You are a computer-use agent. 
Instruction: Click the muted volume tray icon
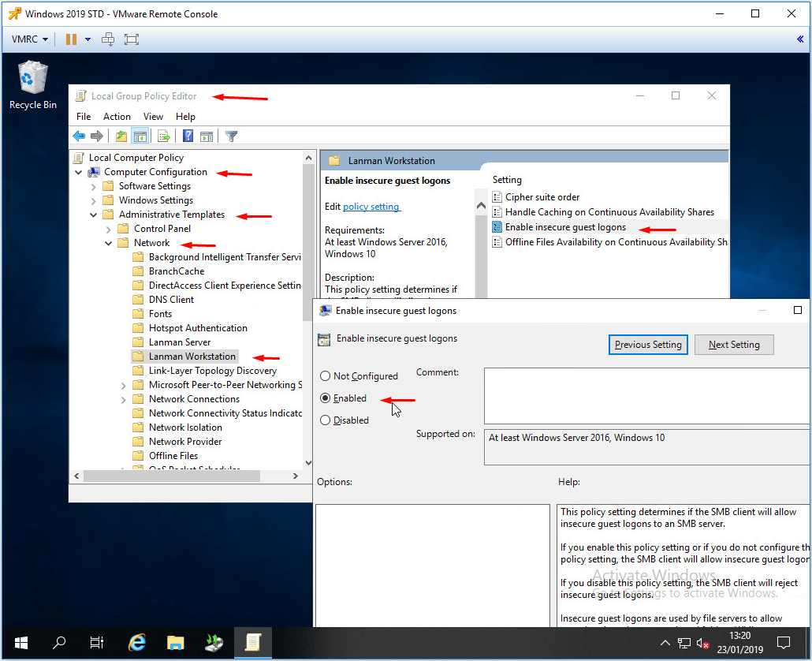702,644
